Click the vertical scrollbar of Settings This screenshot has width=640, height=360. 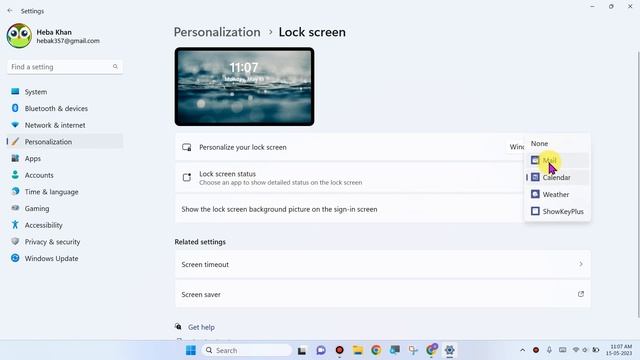coord(638,184)
